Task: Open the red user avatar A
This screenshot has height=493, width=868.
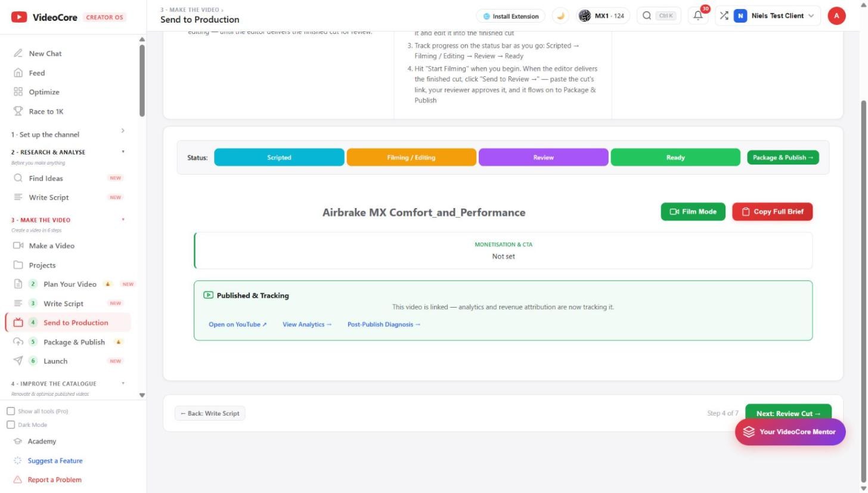Action: 836,16
